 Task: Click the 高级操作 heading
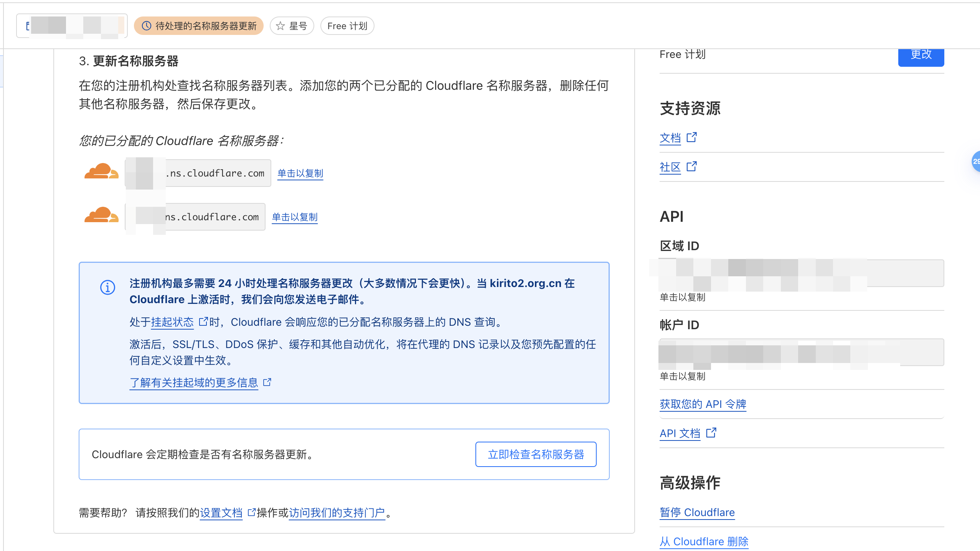[690, 483]
